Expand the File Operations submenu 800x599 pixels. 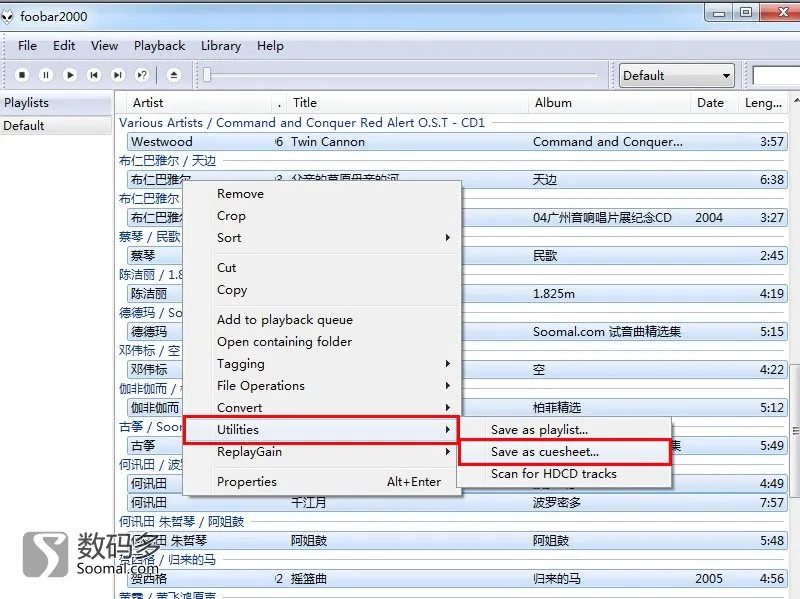322,386
